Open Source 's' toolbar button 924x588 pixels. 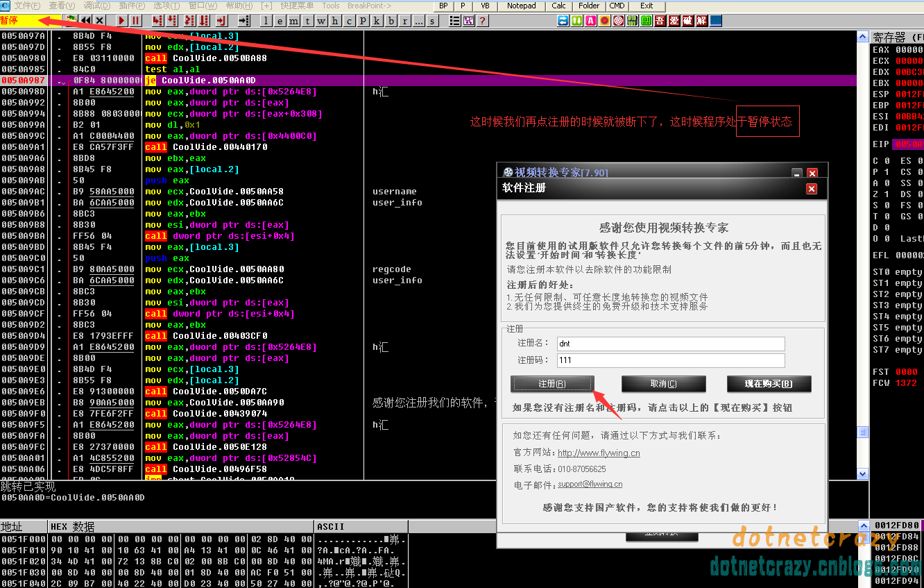coord(433,20)
